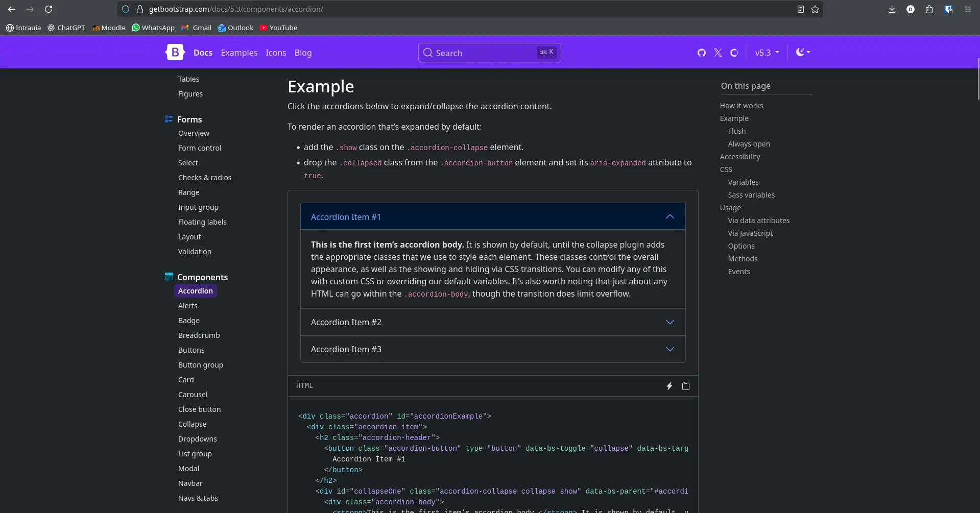980x513 pixels.
Task: Open the WhatsApp bookmark in the bookmarks bar
Action: click(x=153, y=28)
